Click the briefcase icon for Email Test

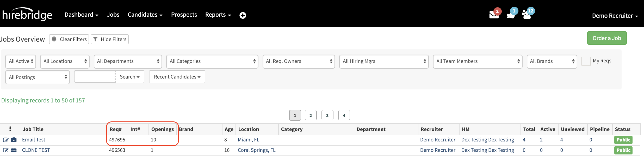tap(14, 140)
